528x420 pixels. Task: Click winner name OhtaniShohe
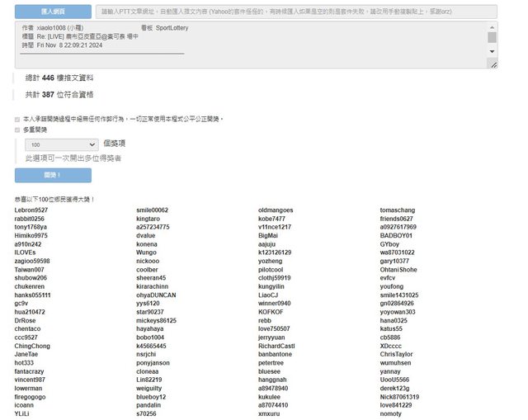tap(398, 270)
